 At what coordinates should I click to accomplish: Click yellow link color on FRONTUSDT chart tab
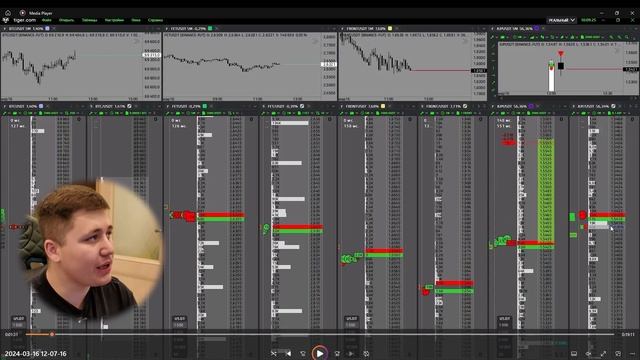[390, 29]
